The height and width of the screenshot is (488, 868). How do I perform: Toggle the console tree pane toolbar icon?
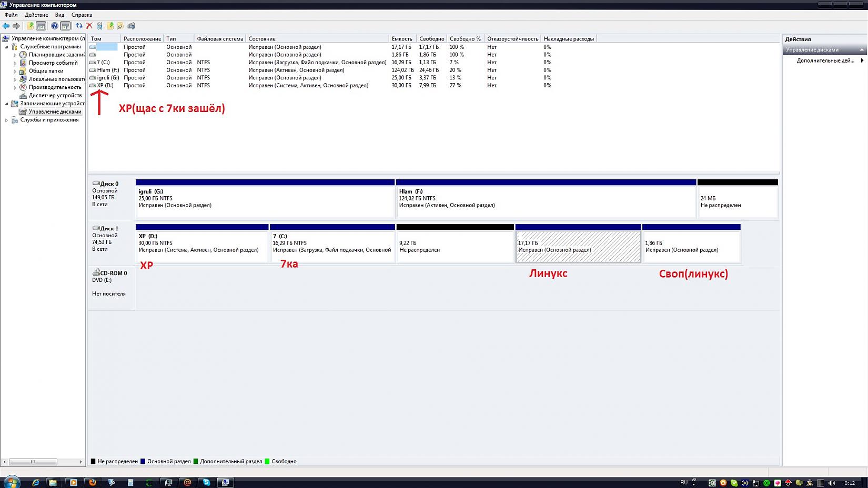pos(41,26)
